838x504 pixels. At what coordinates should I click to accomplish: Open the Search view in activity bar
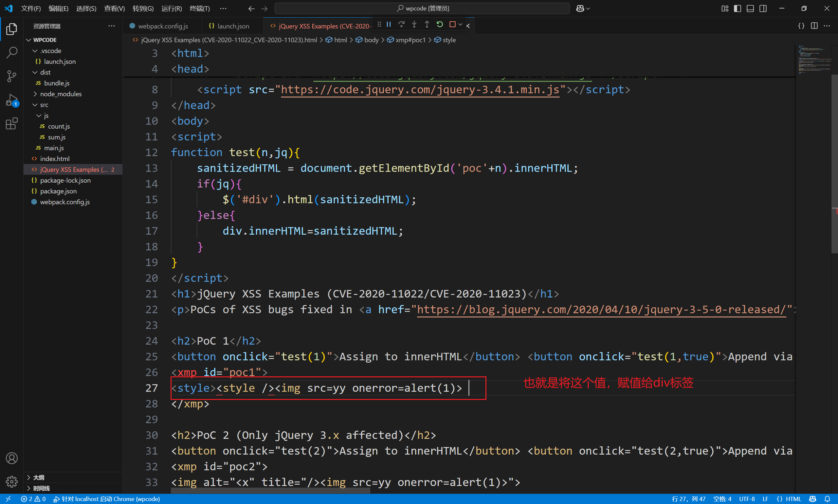pyautogui.click(x=11, y=53)
